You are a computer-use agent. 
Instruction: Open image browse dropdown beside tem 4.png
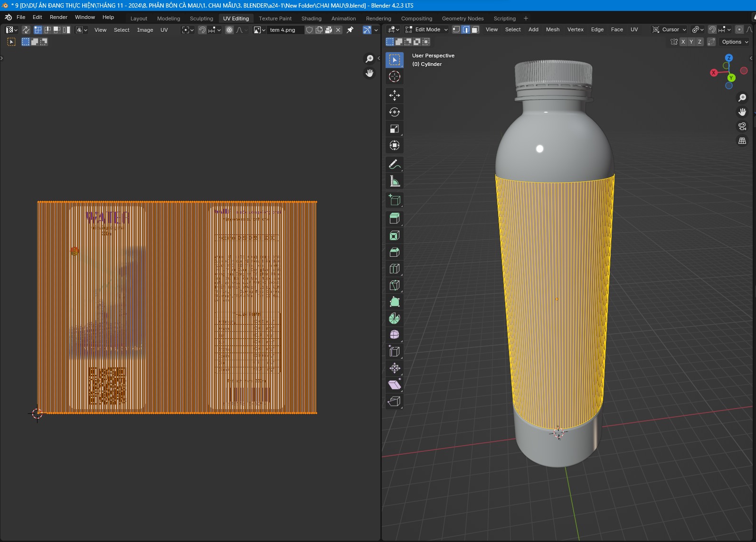259,30
